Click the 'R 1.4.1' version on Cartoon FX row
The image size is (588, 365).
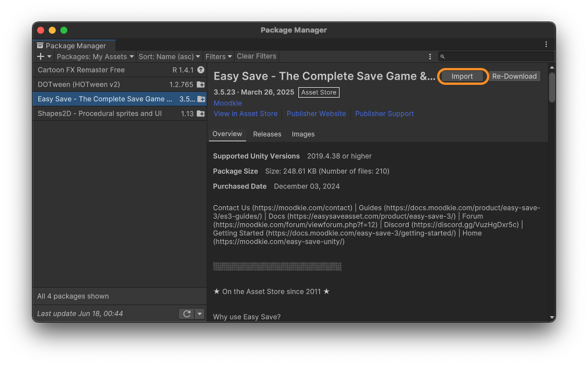183,70
